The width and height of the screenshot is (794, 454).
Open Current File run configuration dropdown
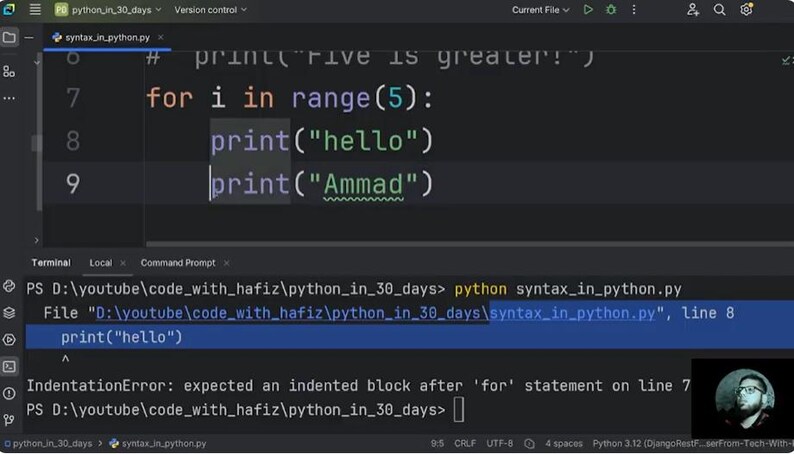pos(540,10)
